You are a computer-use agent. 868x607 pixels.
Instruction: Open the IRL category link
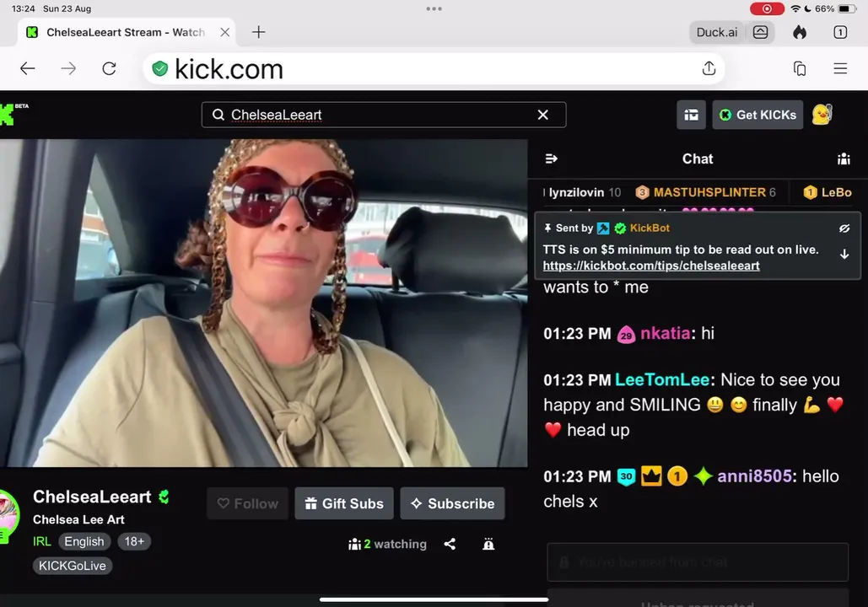click(41, 542)
